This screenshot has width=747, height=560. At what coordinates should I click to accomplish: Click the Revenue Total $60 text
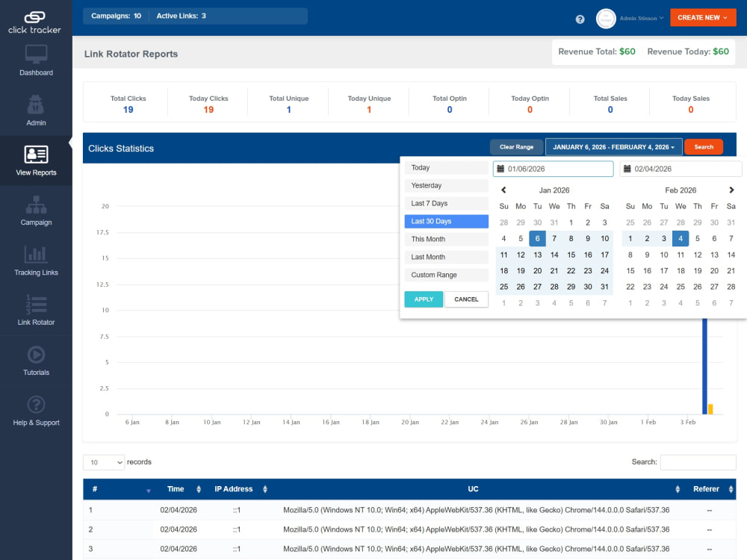[596, 52]
